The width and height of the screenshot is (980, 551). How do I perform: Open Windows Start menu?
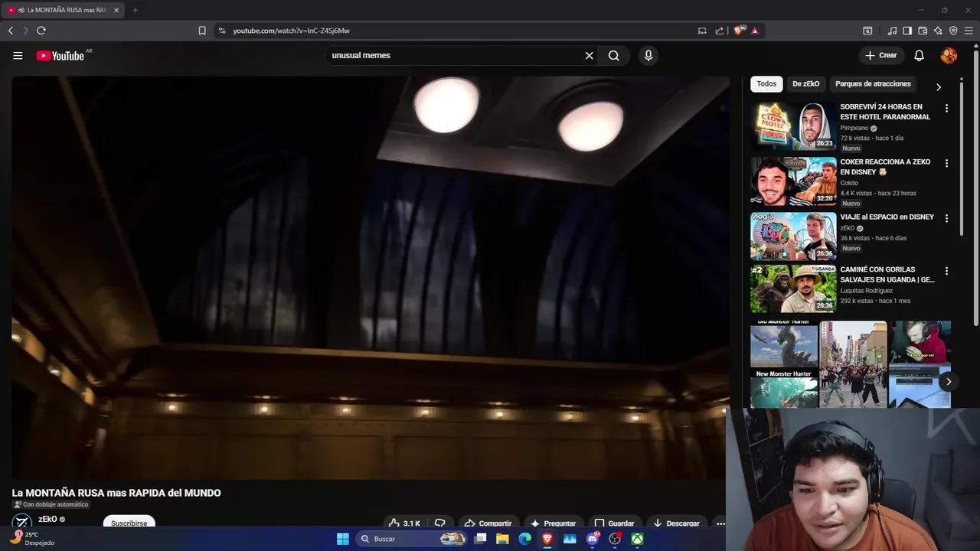click(343, 539)
